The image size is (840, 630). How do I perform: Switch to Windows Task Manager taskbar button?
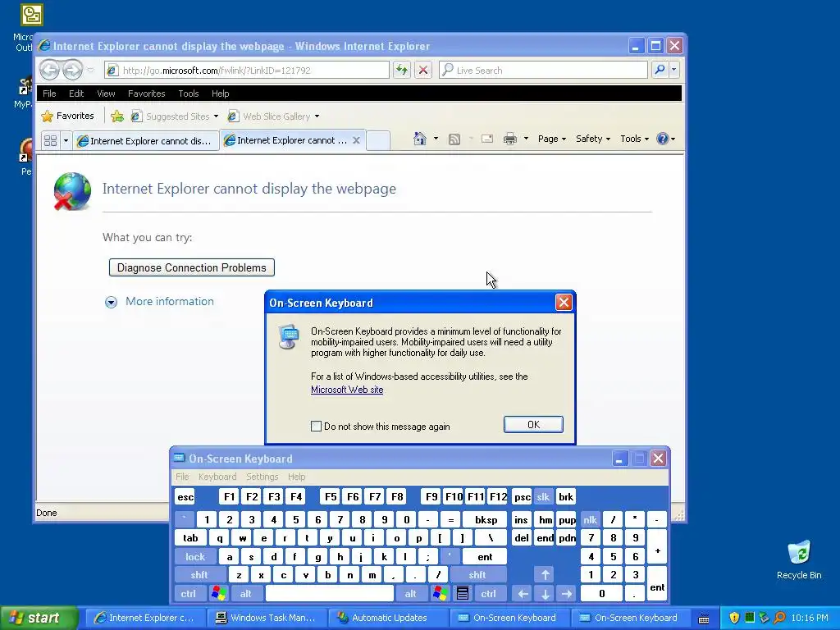(266, 618)
